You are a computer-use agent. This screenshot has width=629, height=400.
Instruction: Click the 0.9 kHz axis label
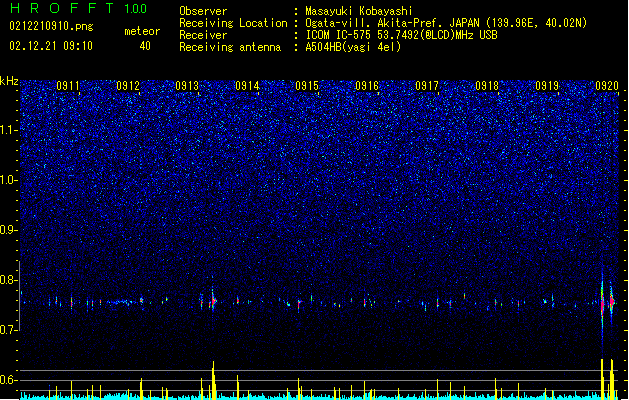[9, 230]
